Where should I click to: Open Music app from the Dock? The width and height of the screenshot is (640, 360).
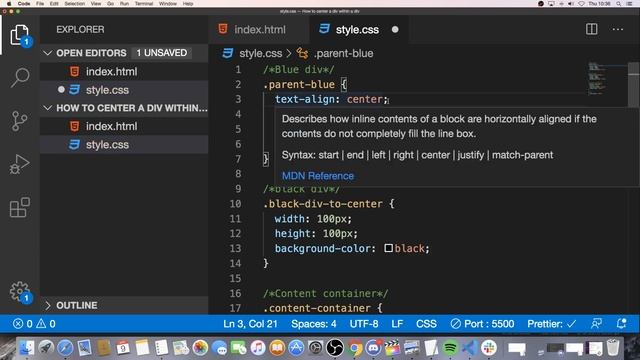(258, 348)
